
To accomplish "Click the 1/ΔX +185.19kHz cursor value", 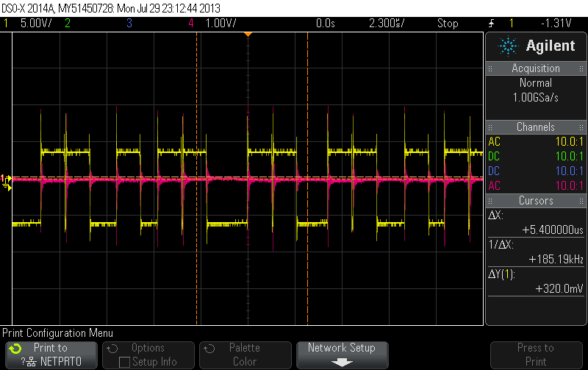I will click(x=556, y=260).
